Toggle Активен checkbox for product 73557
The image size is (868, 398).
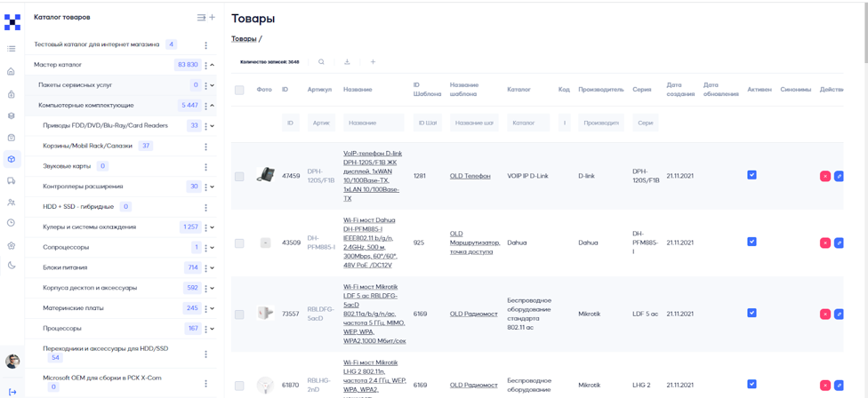click(751, 313)
